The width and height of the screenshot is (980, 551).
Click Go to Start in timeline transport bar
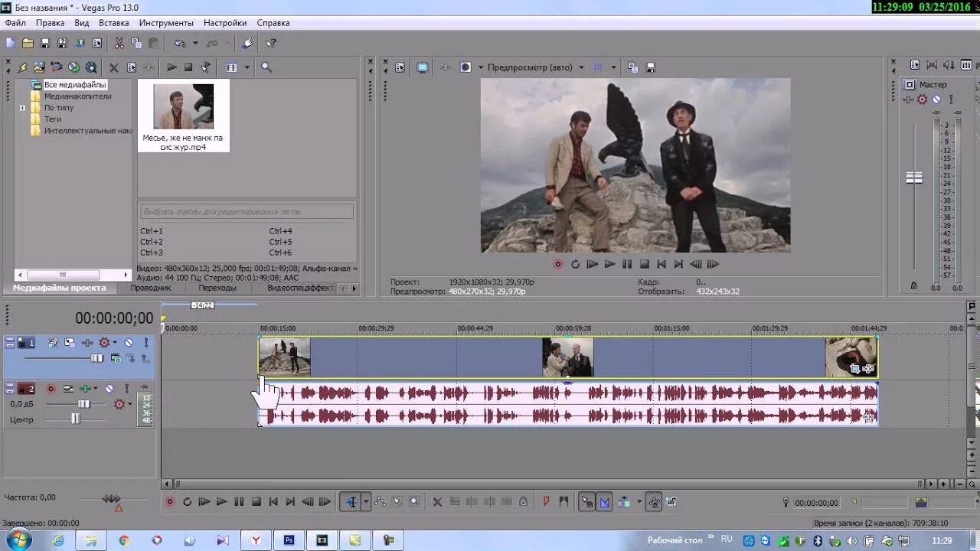click(x=273, y=502)
